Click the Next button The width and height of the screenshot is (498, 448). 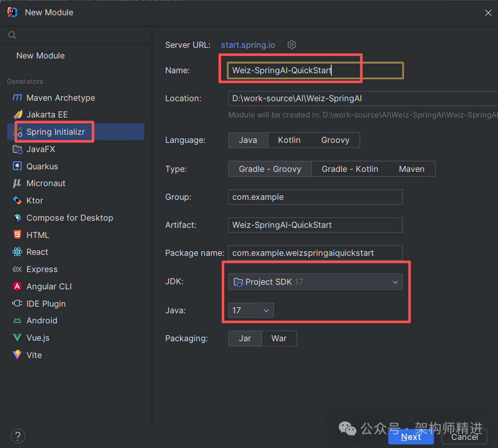pos(411,437)
